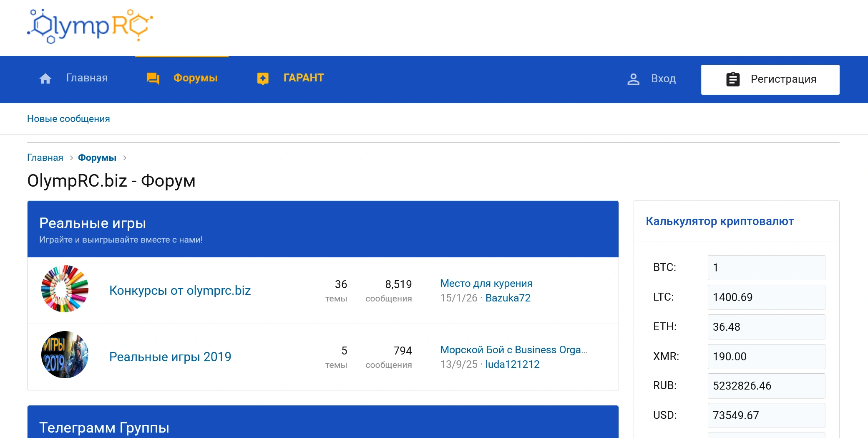Screen dimensions: 868x438
Task: Open Реальные игры 2019 forum
Action: 170,357
